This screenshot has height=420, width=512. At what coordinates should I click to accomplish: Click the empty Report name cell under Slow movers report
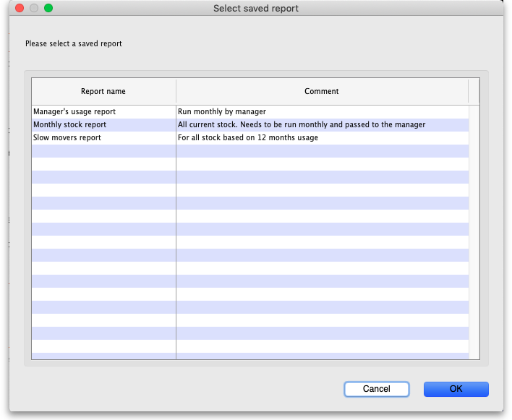[103, 151]
